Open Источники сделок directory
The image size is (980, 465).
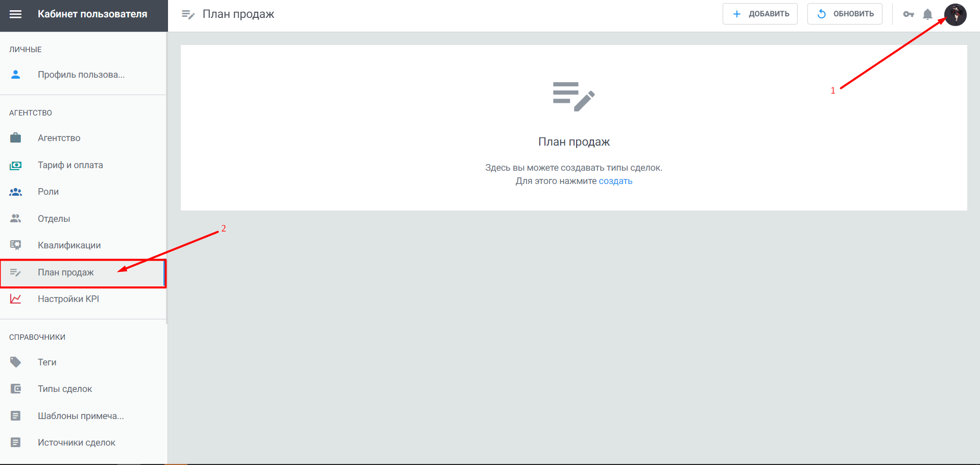point(76,443)
